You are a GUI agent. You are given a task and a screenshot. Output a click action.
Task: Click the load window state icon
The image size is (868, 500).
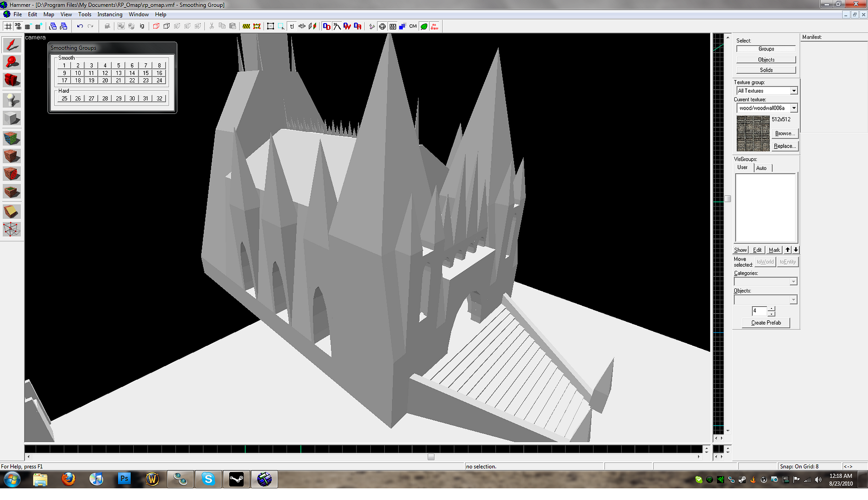53,26
